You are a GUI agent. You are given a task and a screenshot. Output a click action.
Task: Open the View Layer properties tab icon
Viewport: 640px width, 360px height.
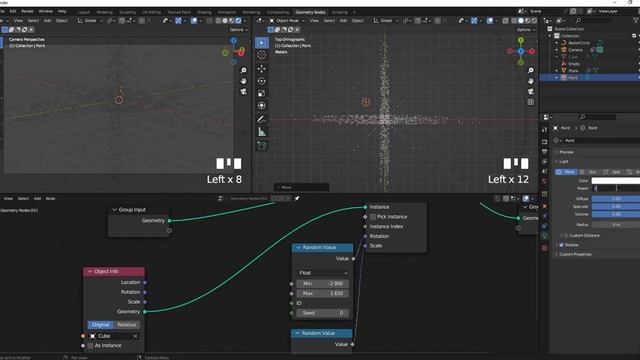pyautogui.click(x=544, y=162)
